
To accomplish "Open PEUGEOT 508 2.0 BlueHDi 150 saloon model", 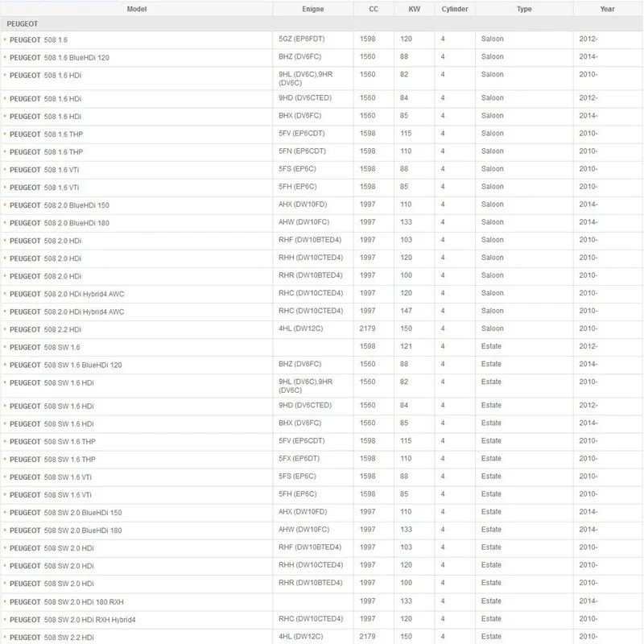I will pos(60,205).
